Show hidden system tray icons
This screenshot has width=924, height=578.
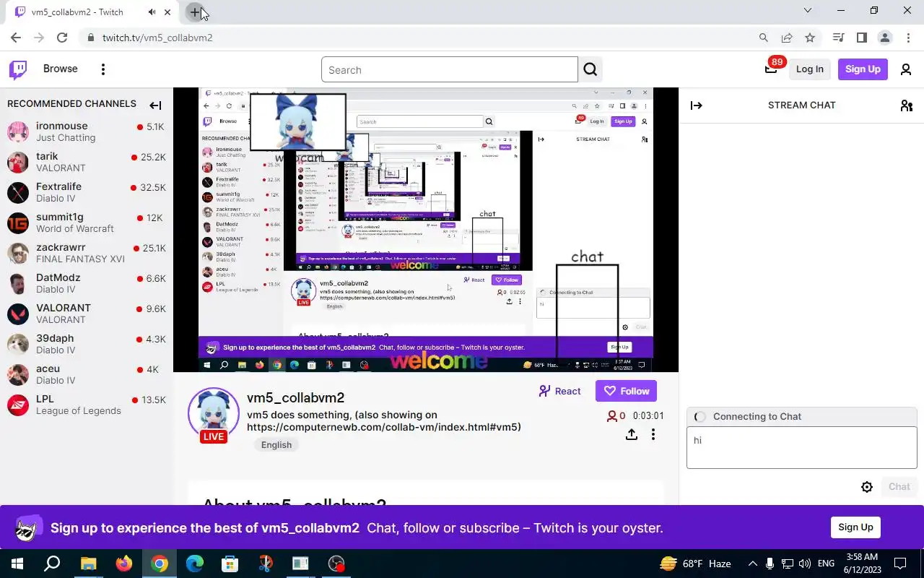tap(752, 564)
